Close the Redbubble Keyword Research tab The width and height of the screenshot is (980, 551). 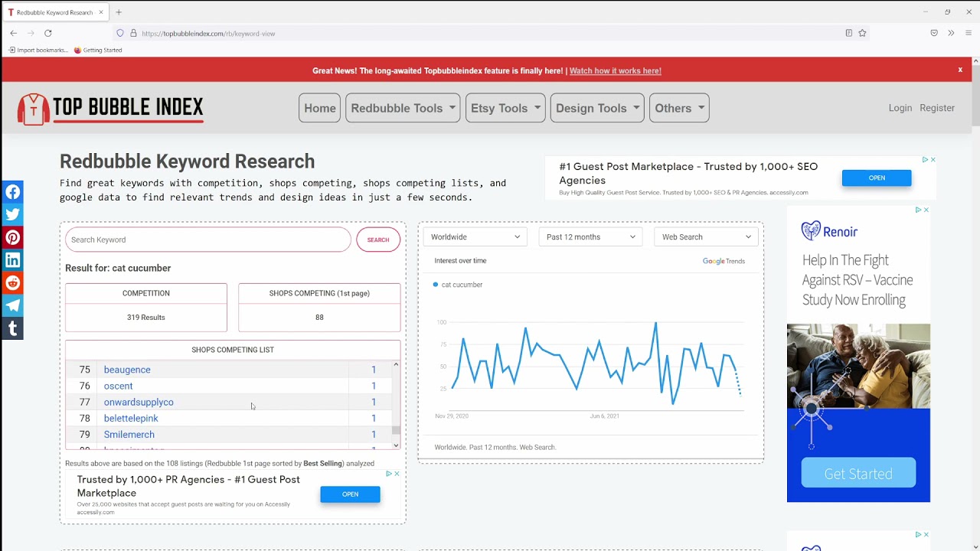click(100, 12)
